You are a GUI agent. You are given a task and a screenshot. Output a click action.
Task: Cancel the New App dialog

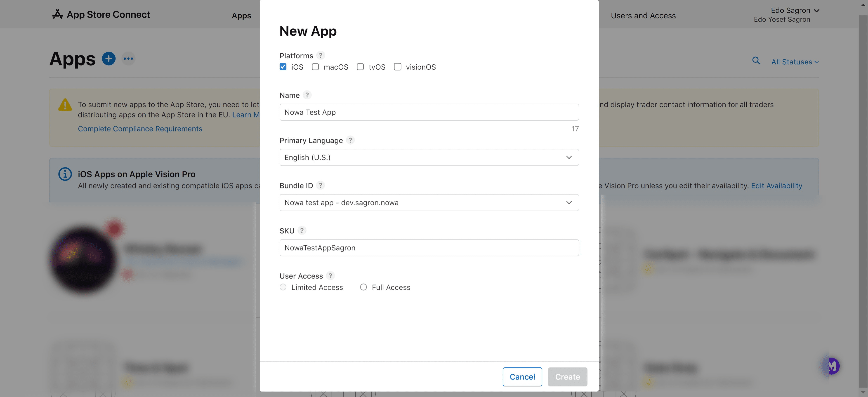pyautogui.click(x=522, y=377)
